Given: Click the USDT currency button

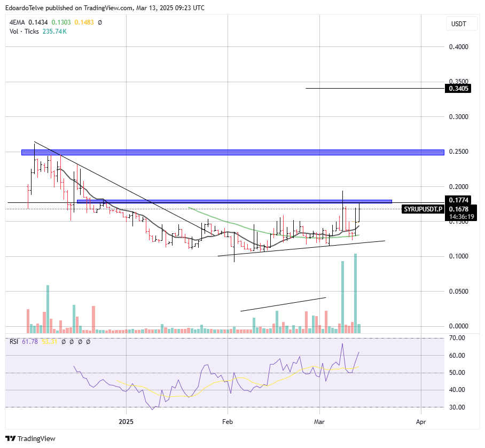Looking at the screenshot, I should click(462, 24).
